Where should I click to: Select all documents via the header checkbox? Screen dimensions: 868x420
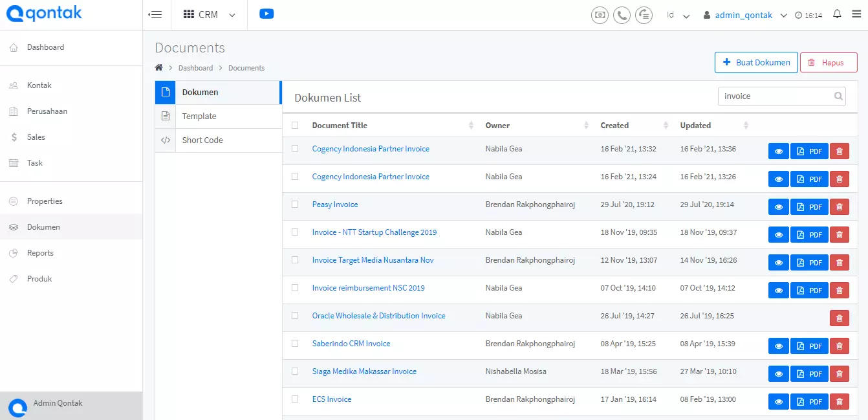pyautogui.click(x=295, y=126)
